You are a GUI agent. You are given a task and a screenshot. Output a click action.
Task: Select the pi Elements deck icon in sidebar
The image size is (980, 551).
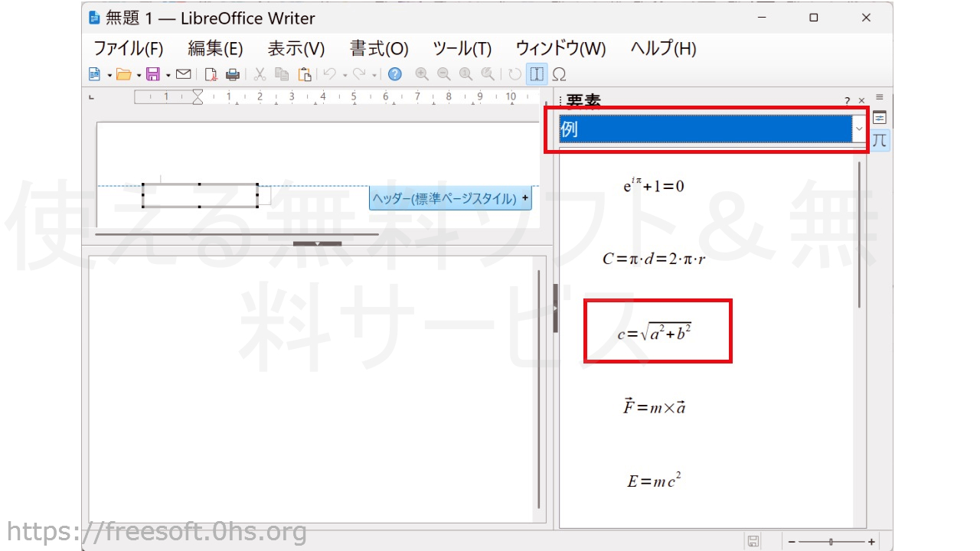(880, 140)
